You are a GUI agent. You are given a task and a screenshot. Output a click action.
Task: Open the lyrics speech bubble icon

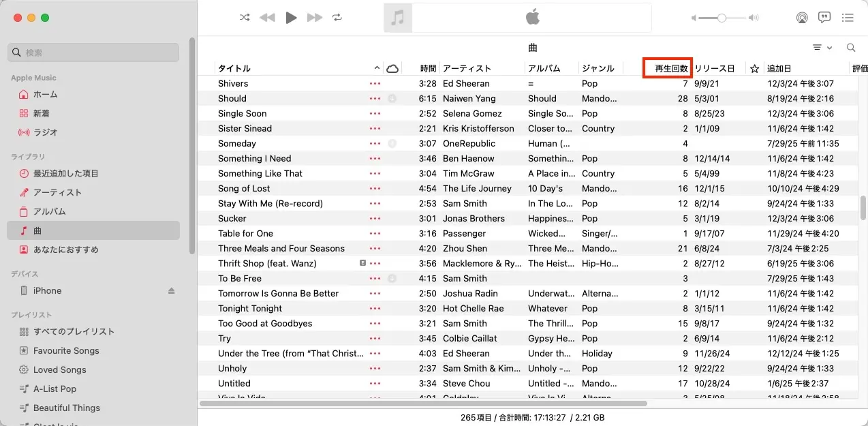click(x=824, y=18)
